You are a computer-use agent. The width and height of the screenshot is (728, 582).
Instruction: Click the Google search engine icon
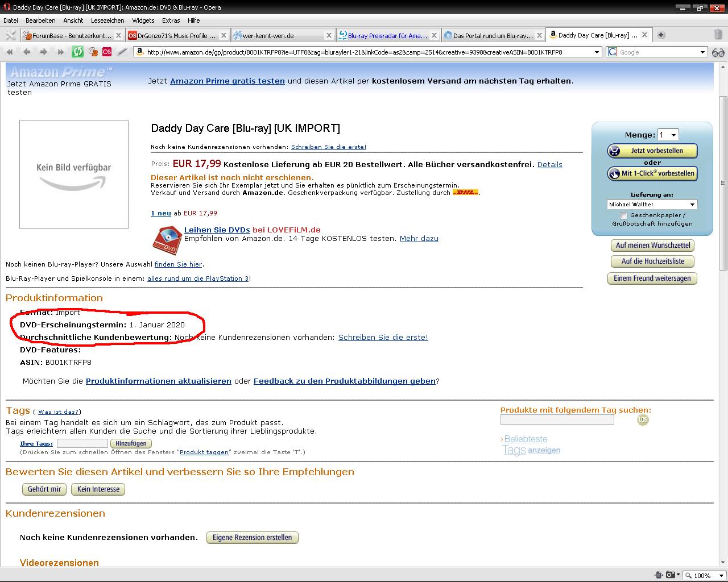tap(613, 52)
